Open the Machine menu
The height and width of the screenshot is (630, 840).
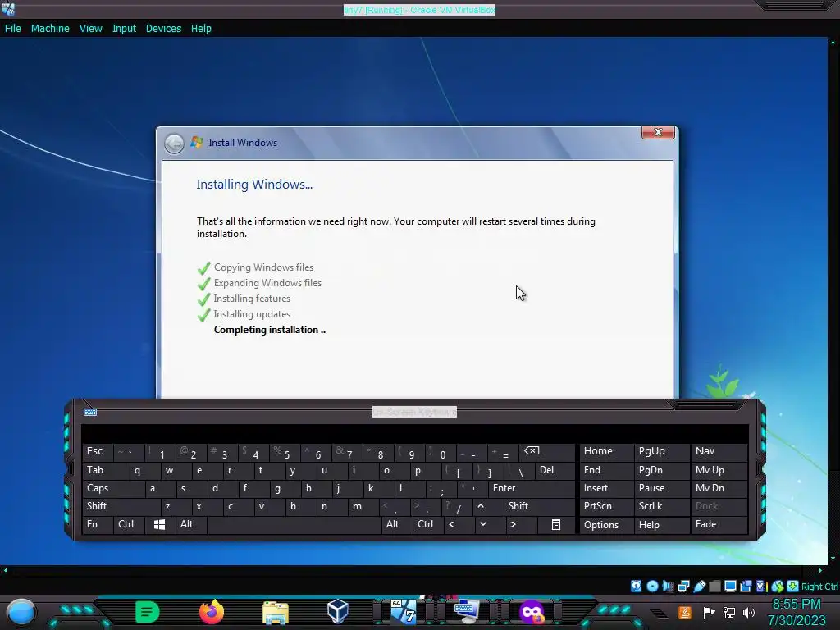pos(50,29)
